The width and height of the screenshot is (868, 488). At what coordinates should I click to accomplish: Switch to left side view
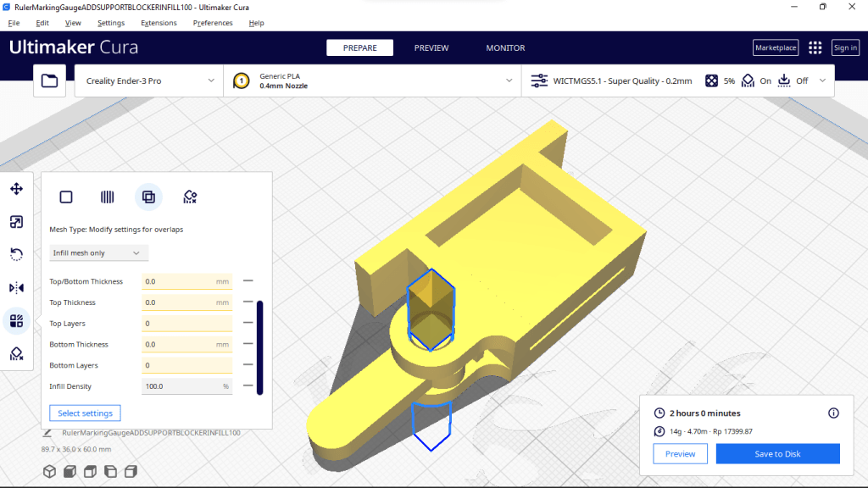coord(111,471)
